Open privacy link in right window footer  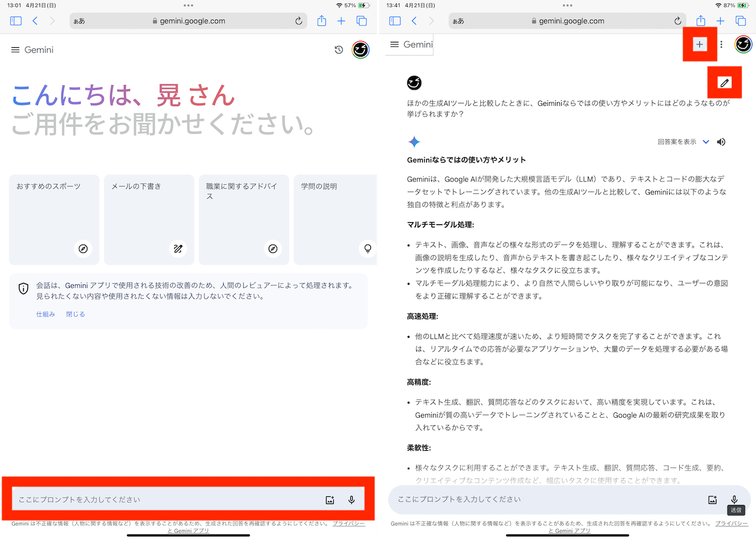731,524
